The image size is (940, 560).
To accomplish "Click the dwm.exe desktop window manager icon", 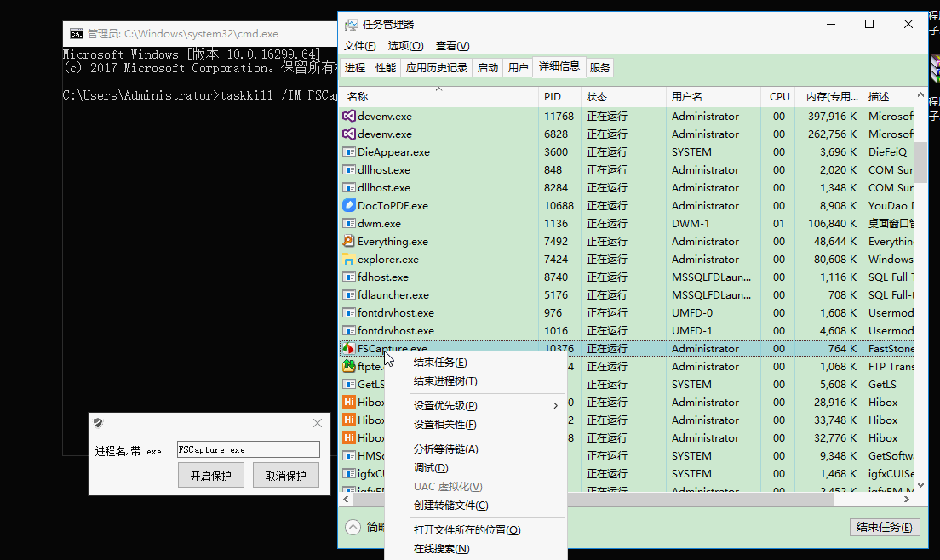I will [x=349, y=223].
